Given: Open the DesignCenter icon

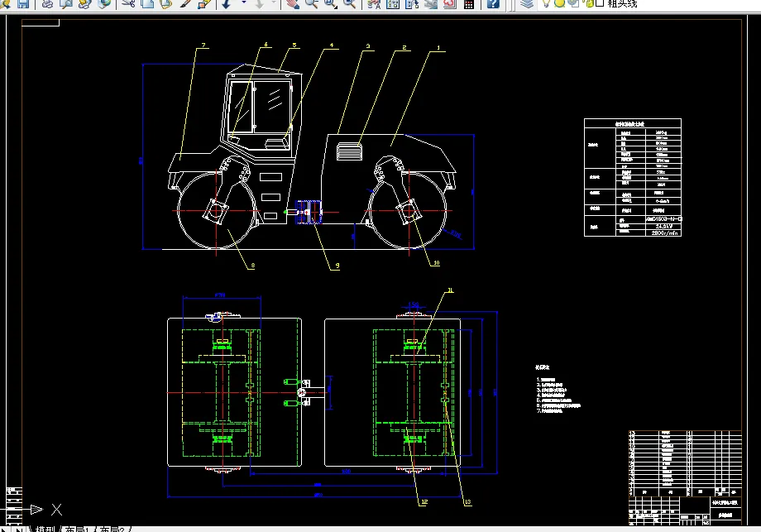Looking at the screenshot, I should [x=393, y=4].
